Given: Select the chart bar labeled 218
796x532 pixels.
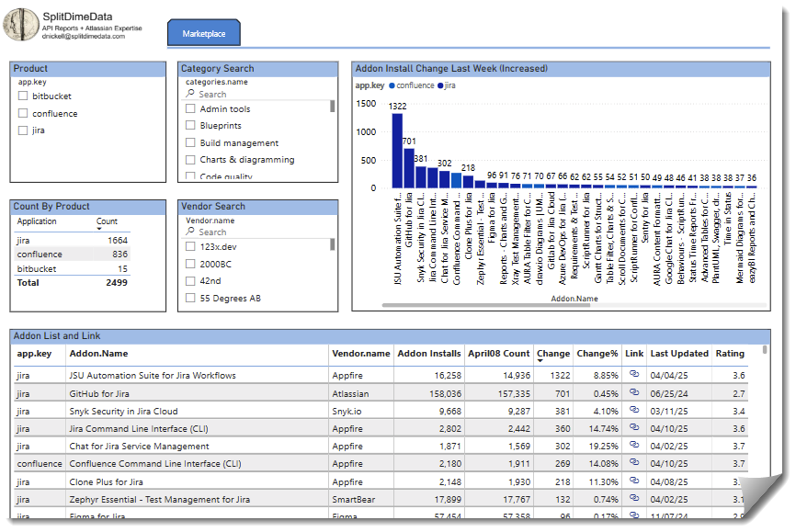Looking at the screenshot, I should click(x=468, y=182).
